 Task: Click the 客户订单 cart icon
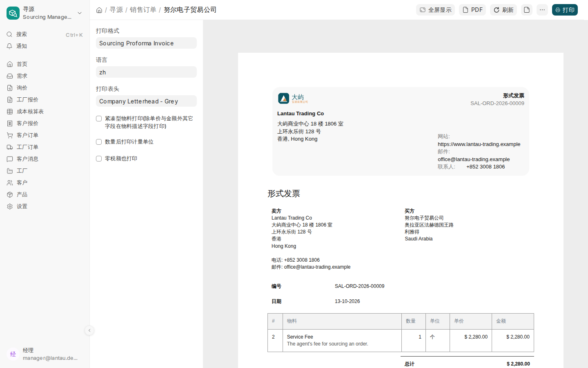[x=10, y=135]
